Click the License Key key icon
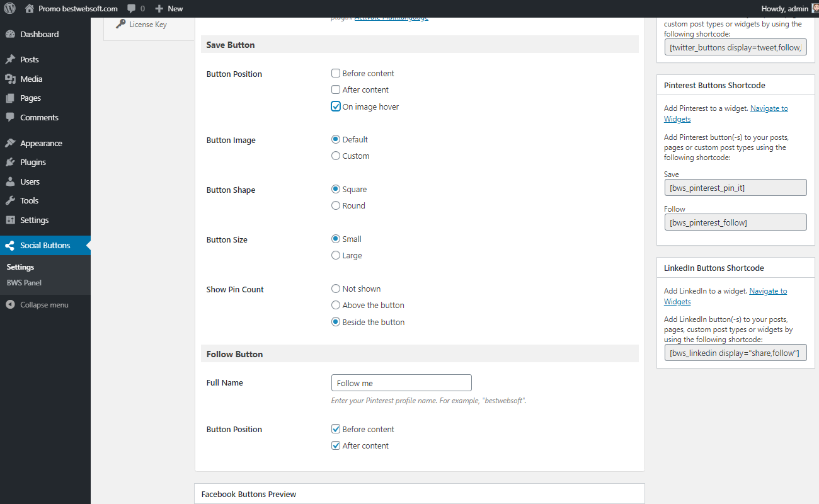This screenshot has height=504, width=819. (x=121, y=24)
